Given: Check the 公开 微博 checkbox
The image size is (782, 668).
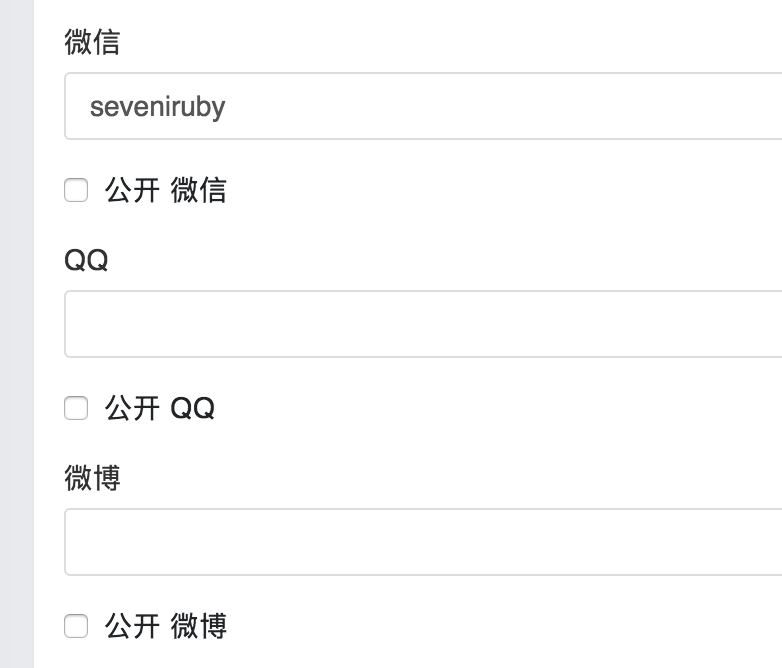Looking at the screenshot, I should (76, 626).
